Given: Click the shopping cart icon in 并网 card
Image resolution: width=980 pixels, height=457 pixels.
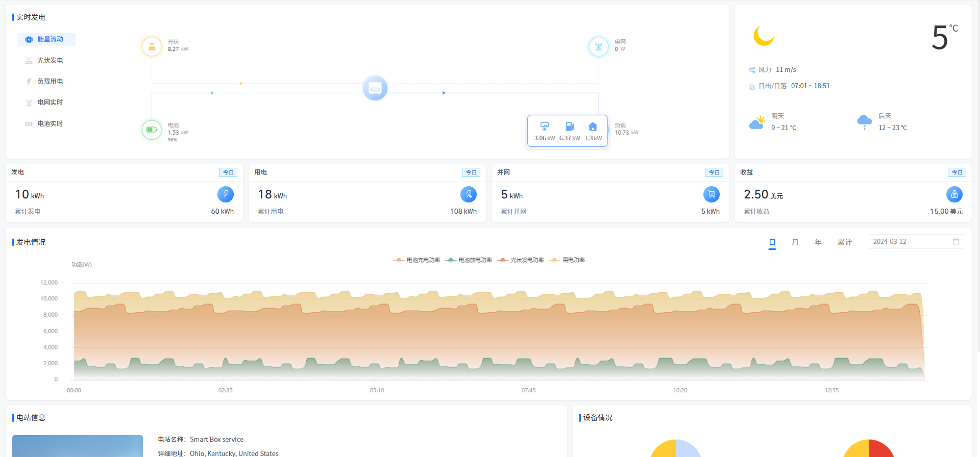Looking at the screenshot, I should 711,194.
